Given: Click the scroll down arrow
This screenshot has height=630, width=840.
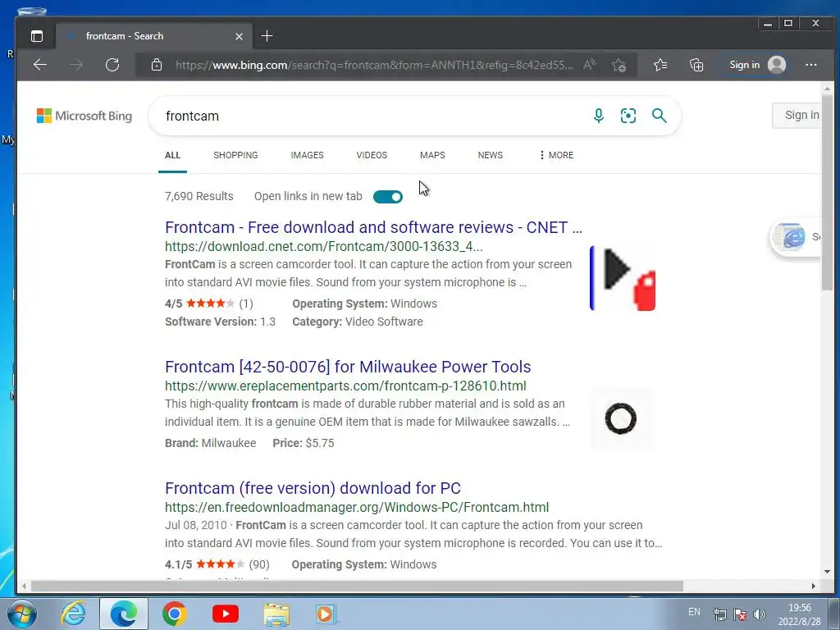Looking at the screenshot, I should 827,572.
